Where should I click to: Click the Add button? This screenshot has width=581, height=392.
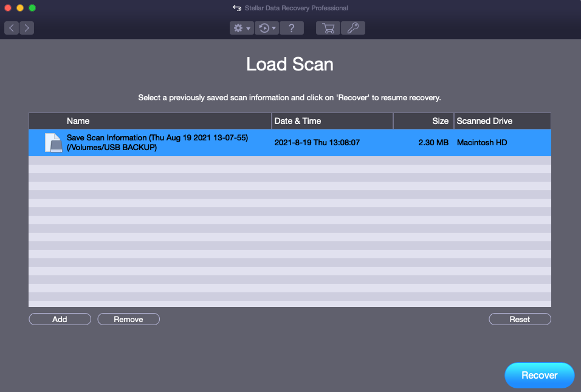pyautogui.click(x=60, y=319)
